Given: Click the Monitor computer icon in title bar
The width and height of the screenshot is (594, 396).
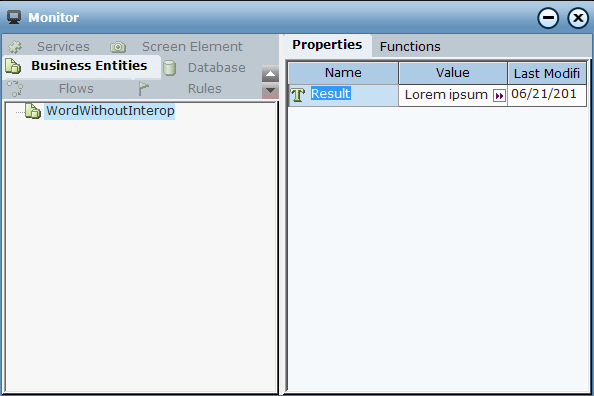Looking at the screenshot, I should (14, 17).
